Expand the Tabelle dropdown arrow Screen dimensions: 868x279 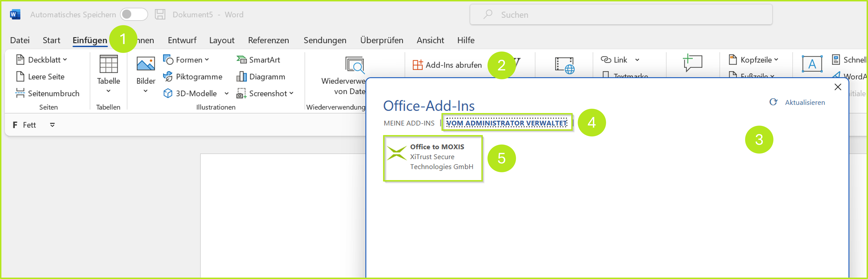pyautogui.click(x=108, y=91)
